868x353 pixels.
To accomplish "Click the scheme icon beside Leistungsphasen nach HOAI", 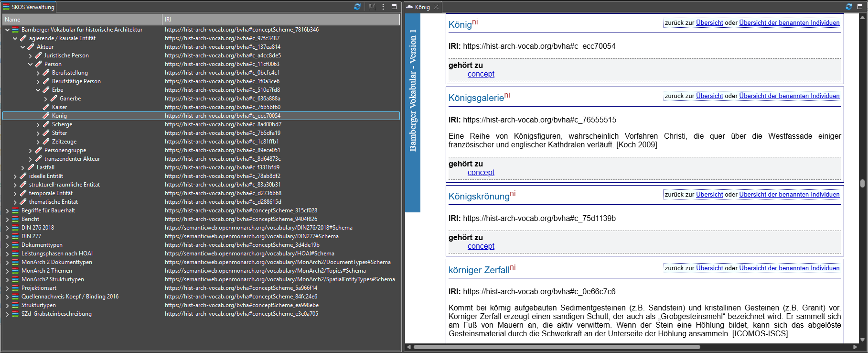I will click(15, 254).
